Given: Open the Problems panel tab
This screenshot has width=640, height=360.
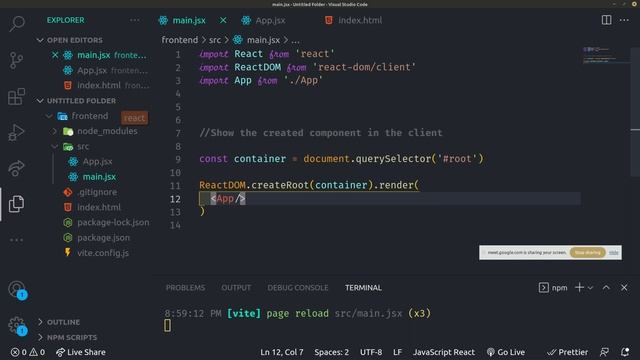Looking at the screenshot, I should coord(185,287).
